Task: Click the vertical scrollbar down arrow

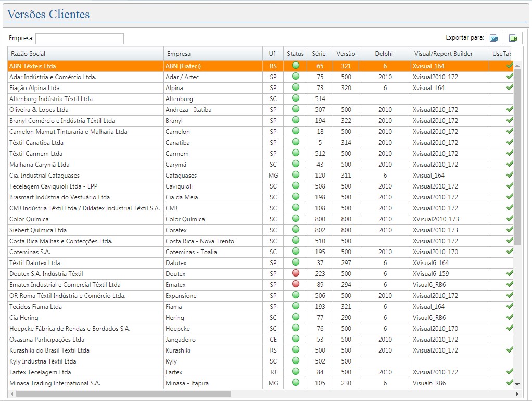Action: (x=517, y=384)
